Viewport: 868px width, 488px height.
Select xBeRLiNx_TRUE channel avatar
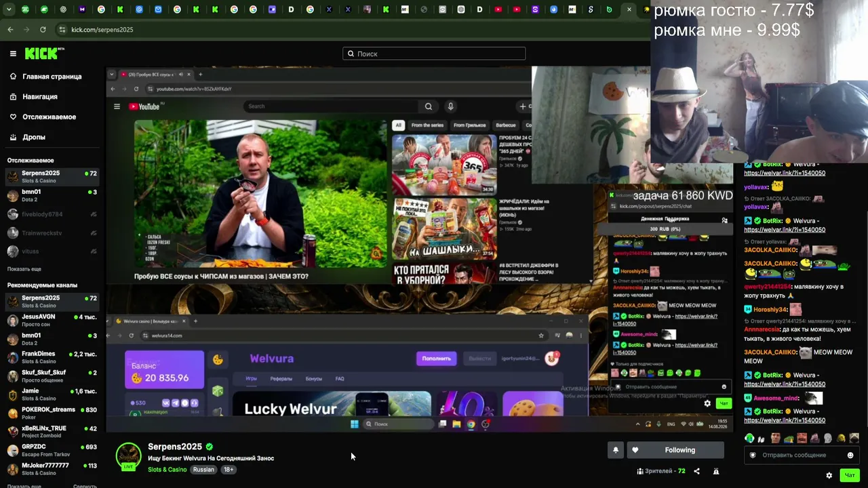click(x=12, y=432)
